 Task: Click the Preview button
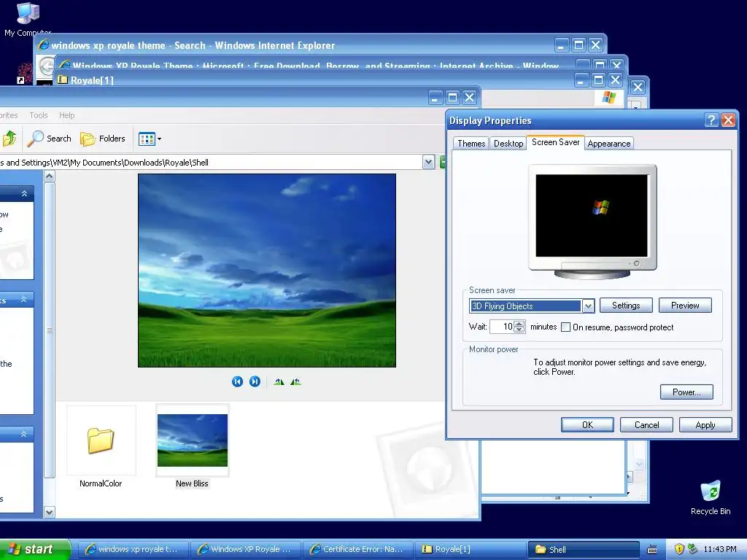(685, 306)
